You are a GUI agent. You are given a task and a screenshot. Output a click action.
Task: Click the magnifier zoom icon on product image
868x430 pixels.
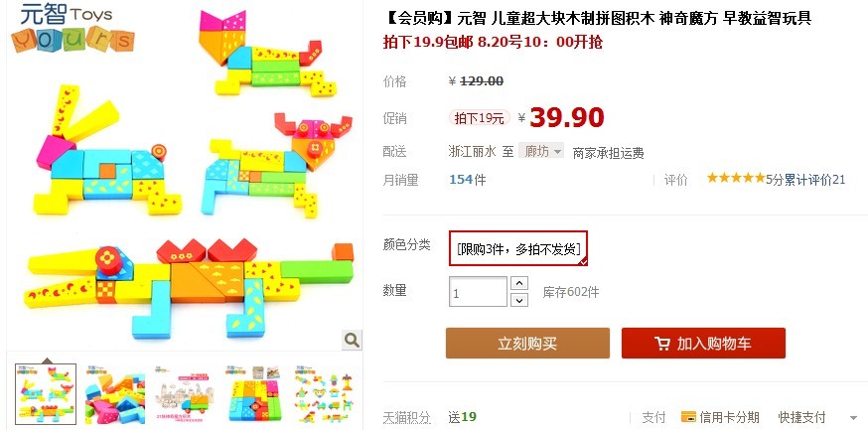352,340
